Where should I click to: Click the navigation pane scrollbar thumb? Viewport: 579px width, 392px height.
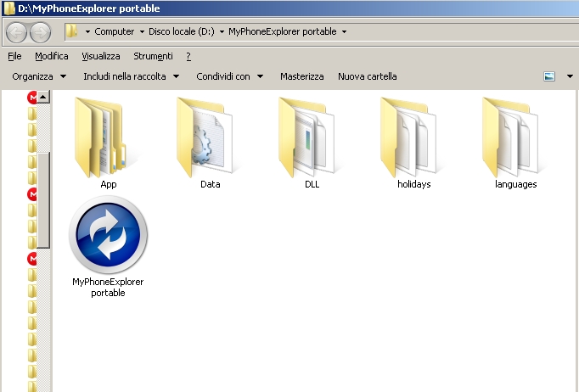[43, 200]
